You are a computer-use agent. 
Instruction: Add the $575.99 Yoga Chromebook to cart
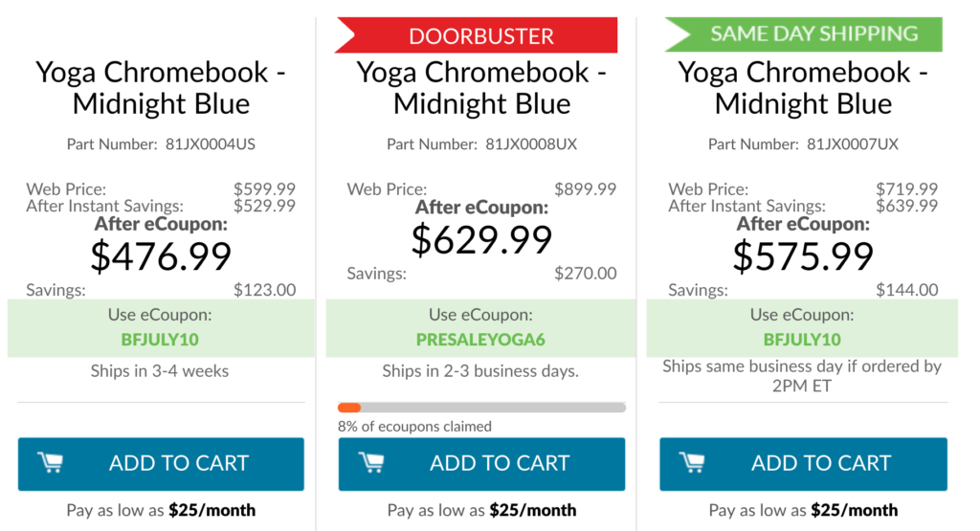click(x=803, y=463)
